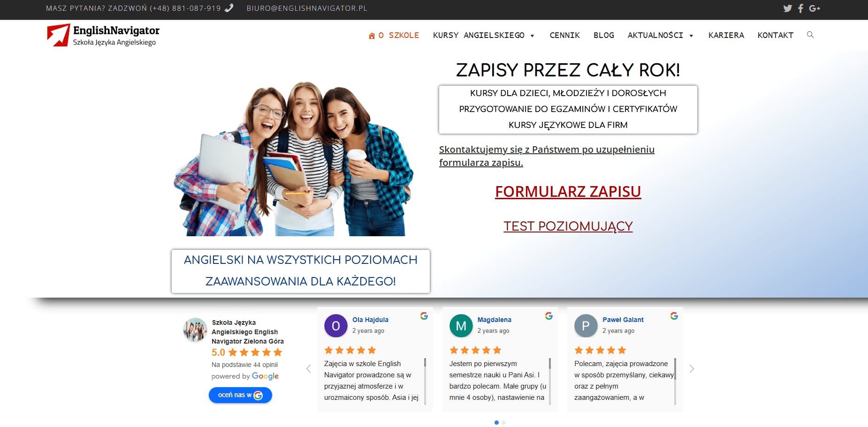Open the Test Poziomujący link
The width and height of the screenshot is (868, 427).
click(x=568, y=226)
